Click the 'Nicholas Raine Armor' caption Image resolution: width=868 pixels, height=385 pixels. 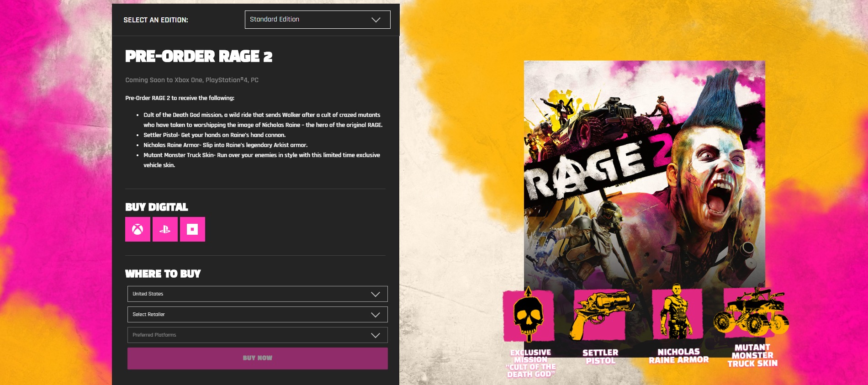coord(679,356)
